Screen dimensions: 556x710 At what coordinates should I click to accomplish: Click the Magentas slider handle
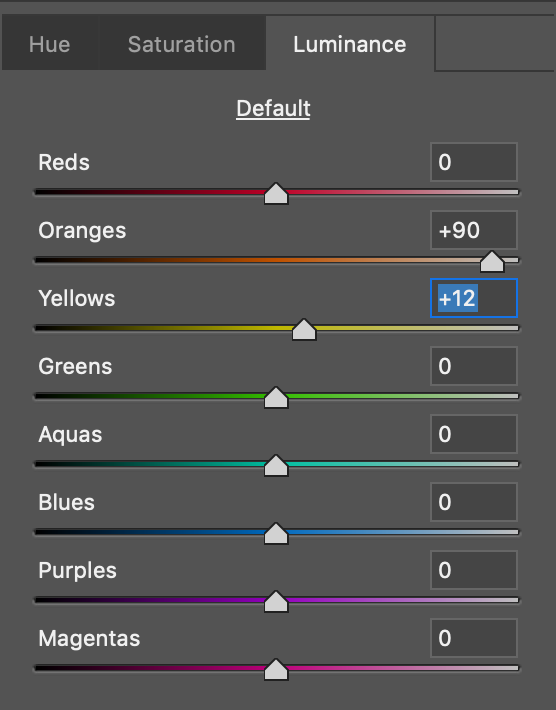[x=276, y=669]
